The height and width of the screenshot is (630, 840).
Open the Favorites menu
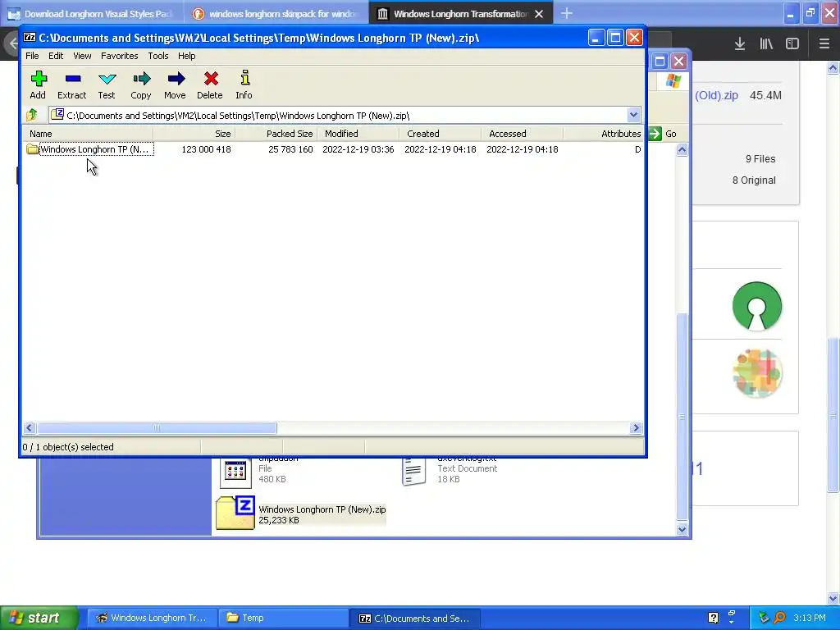click(x=120, y=56)
